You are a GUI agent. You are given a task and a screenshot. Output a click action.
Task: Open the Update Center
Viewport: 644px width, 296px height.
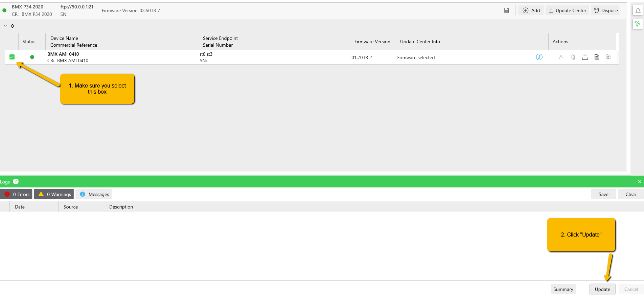tap(567, 10)
